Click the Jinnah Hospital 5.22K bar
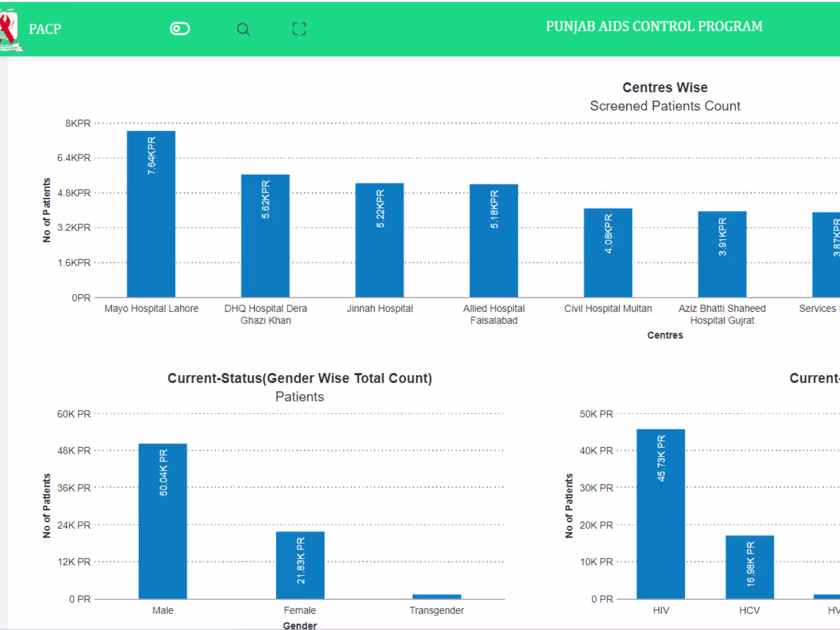The width and height of the screenshot is (840, 630). tap(380, 240)
